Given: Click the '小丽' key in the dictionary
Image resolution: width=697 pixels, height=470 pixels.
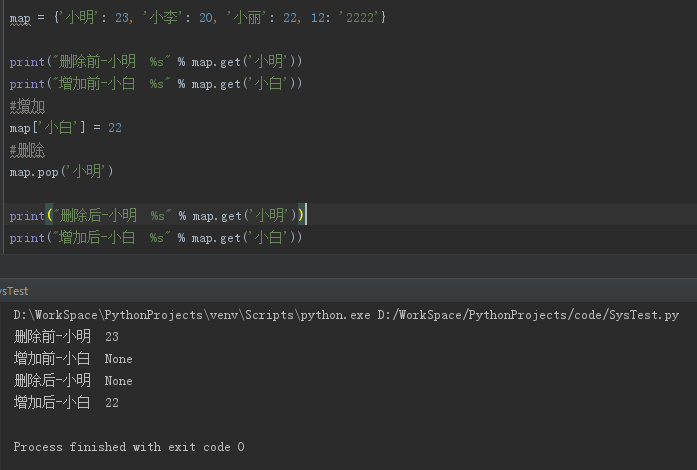Looking at the screenshot, I should click(246, 18).
